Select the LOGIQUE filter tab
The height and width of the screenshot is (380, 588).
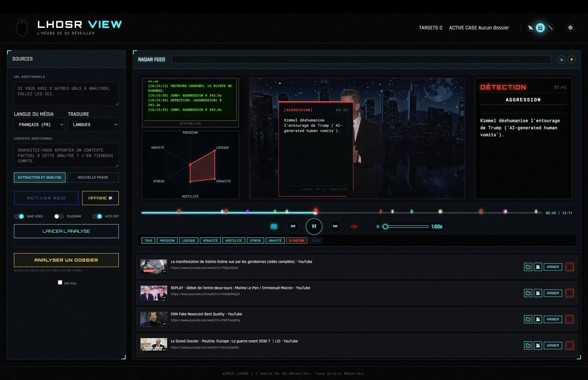point(189,240)
